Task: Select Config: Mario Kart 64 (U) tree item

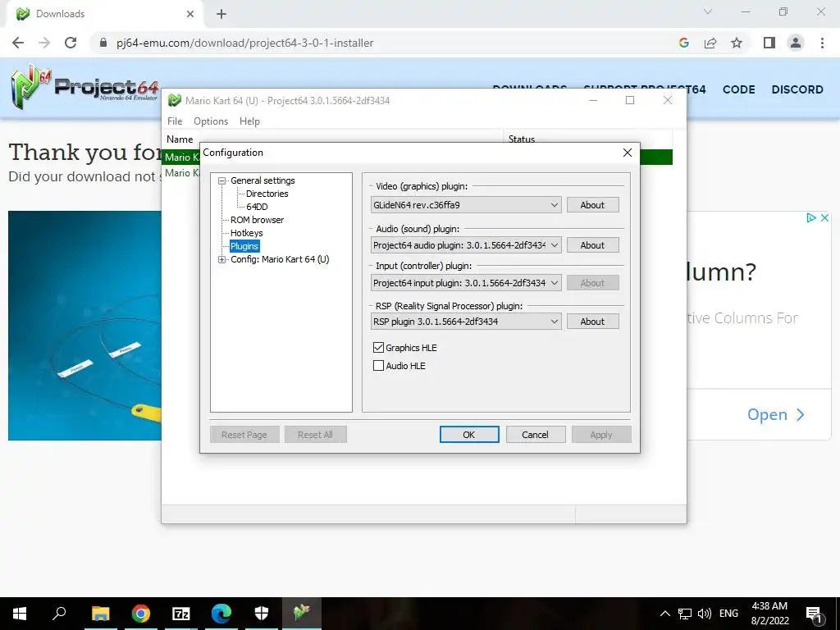Action: point(280,259)
